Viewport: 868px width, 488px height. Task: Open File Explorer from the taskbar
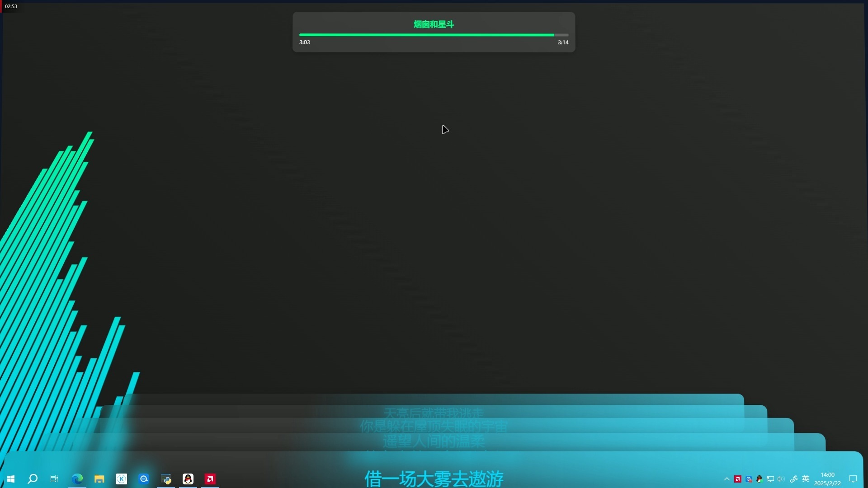click(x=99, y=479)
